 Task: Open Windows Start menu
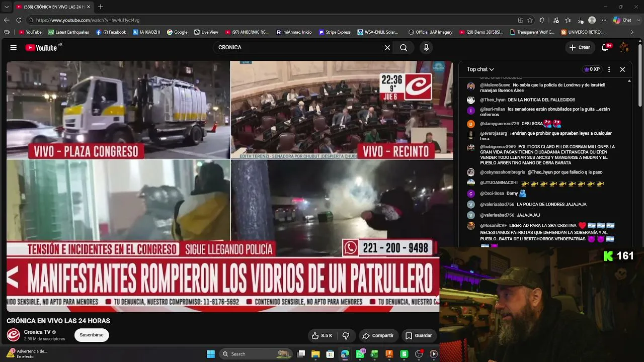point(211,354)
